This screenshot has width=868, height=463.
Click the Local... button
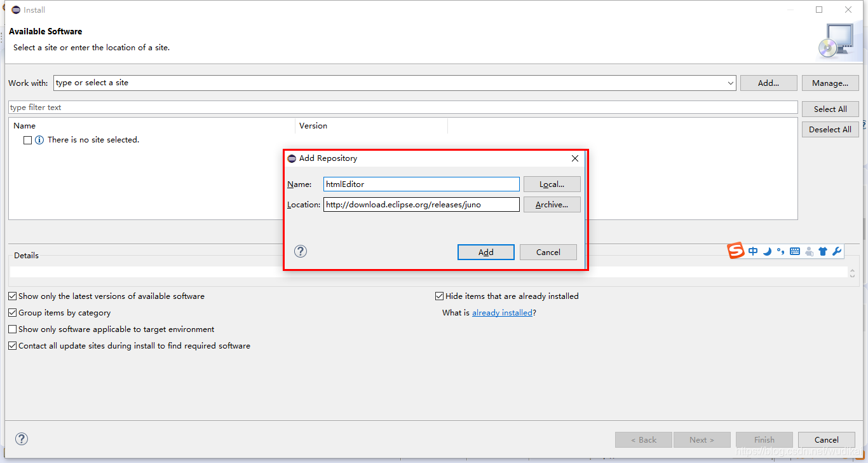point(552,184)
